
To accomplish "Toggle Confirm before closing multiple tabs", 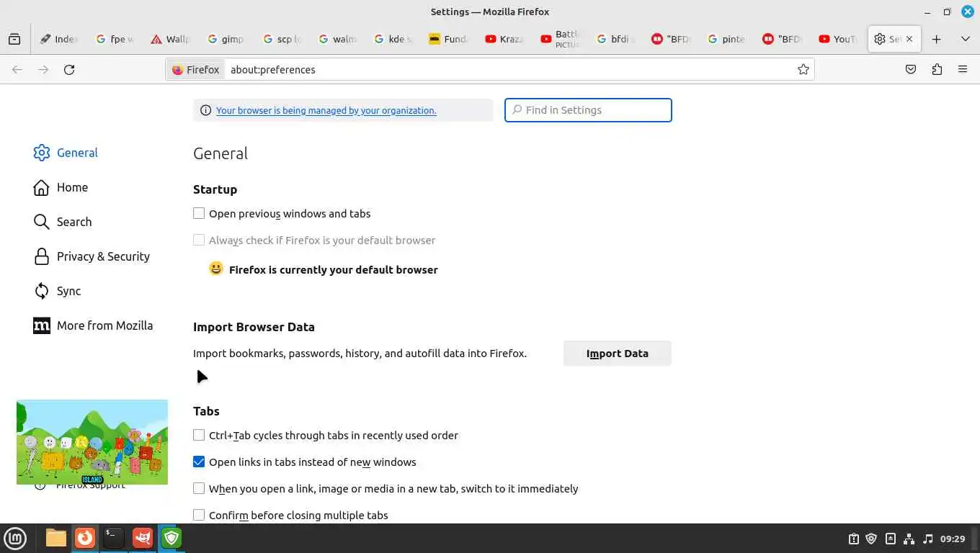I will (x=199, y=515).
